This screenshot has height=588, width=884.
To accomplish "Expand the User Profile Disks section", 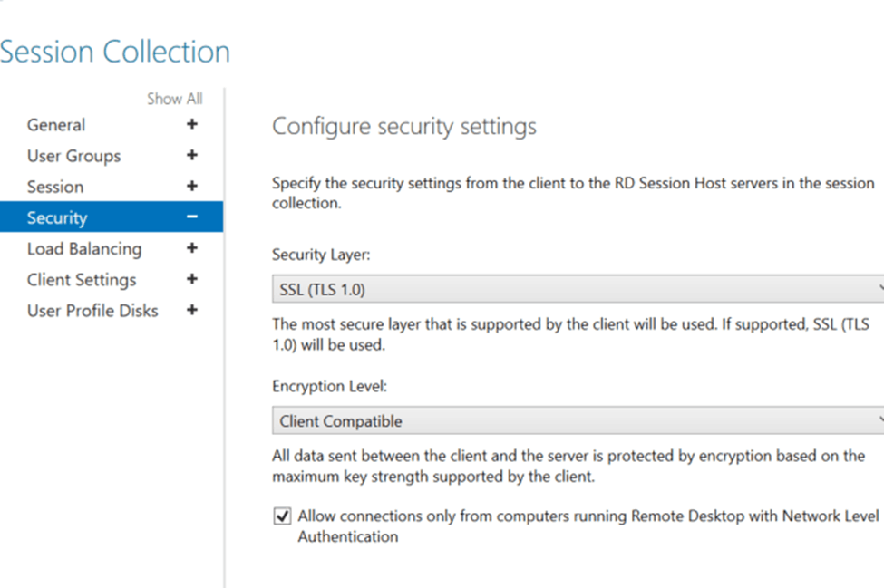I will [191, 310].
